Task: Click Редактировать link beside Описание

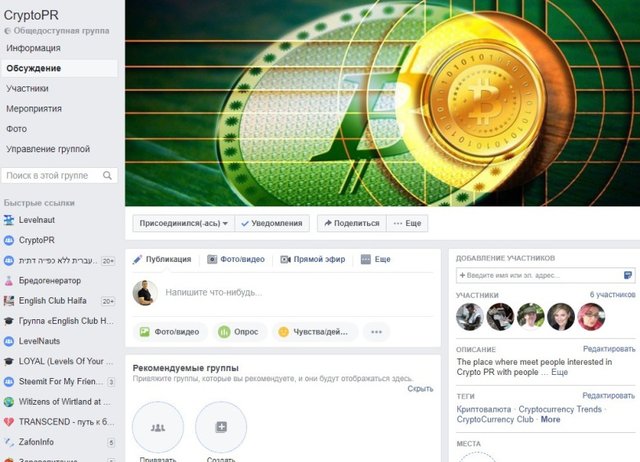Action: click(609, 349)
